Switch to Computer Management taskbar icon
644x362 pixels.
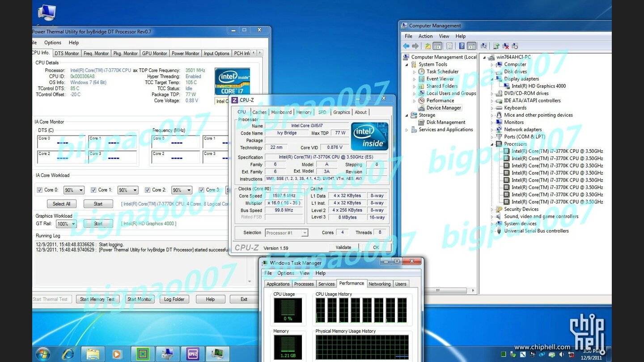[x=168, y=354]
